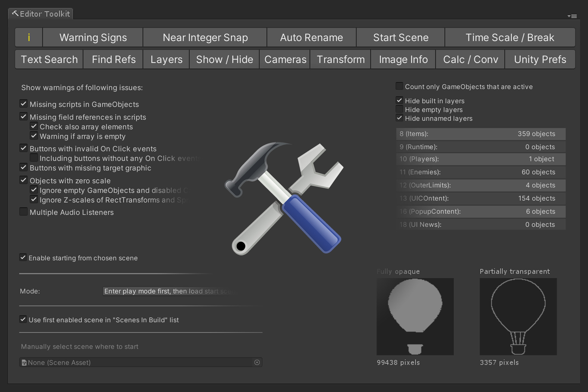Screen dimensions: 588x392
Task: Select the 11 (Enemies) 60 objects row
Action: pyautogui.click(x=481, y=172)
